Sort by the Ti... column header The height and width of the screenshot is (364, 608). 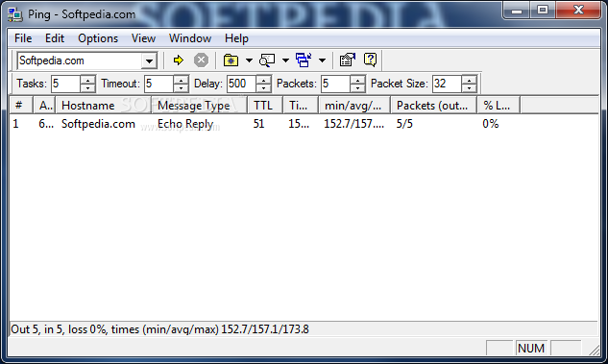point(301,106)
